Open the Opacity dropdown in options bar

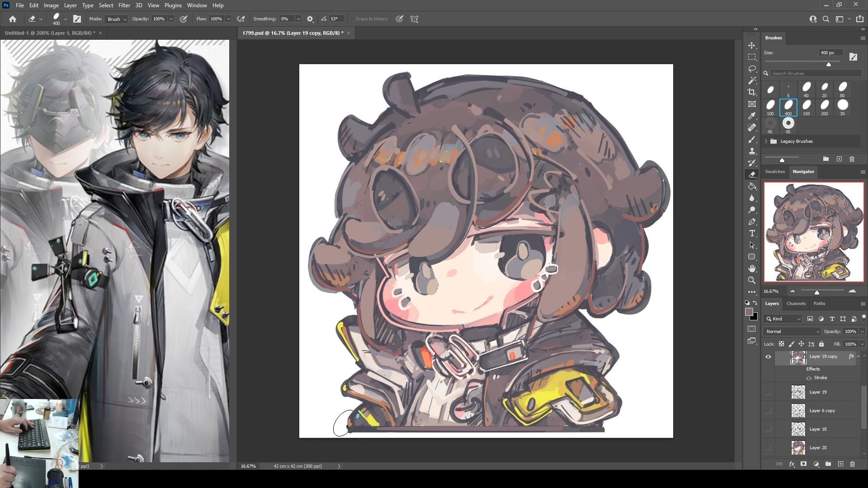171,19
